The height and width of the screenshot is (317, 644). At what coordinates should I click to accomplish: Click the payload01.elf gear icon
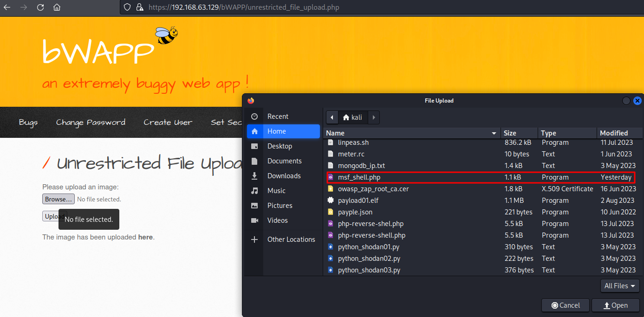tap(331, 201)
